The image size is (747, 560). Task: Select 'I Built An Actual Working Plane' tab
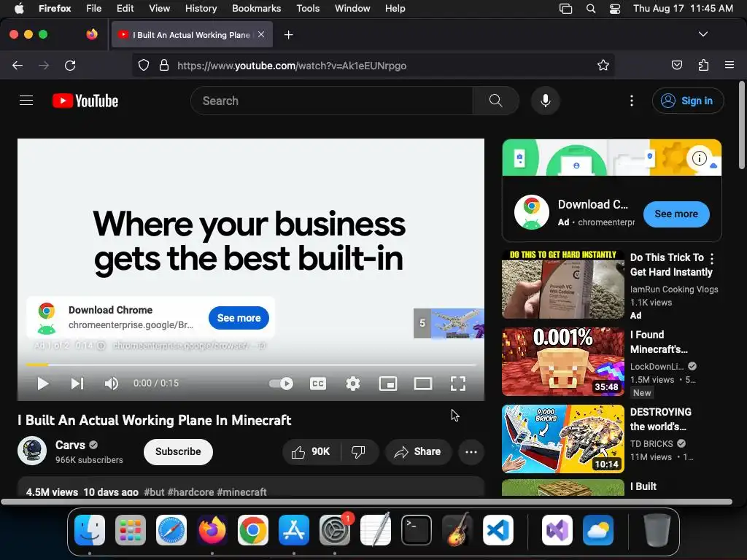(192, 35)
